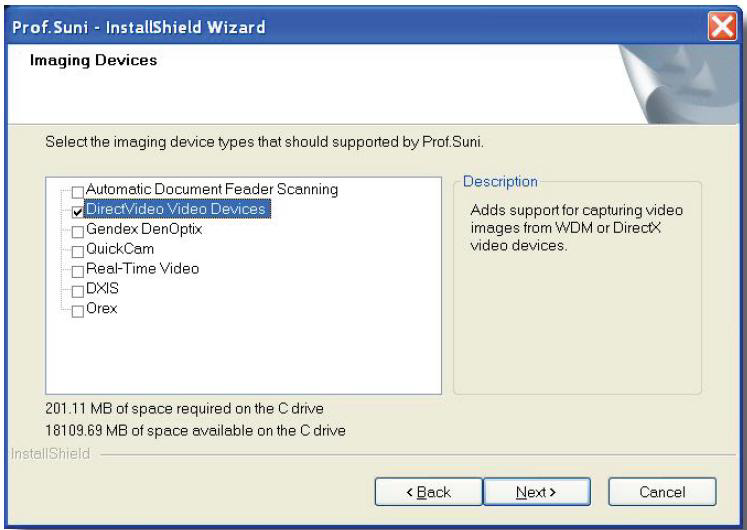This screenshot has height=530, width=747.
Task: Cancel the installation wizard
Action: [x=662, y=492]
